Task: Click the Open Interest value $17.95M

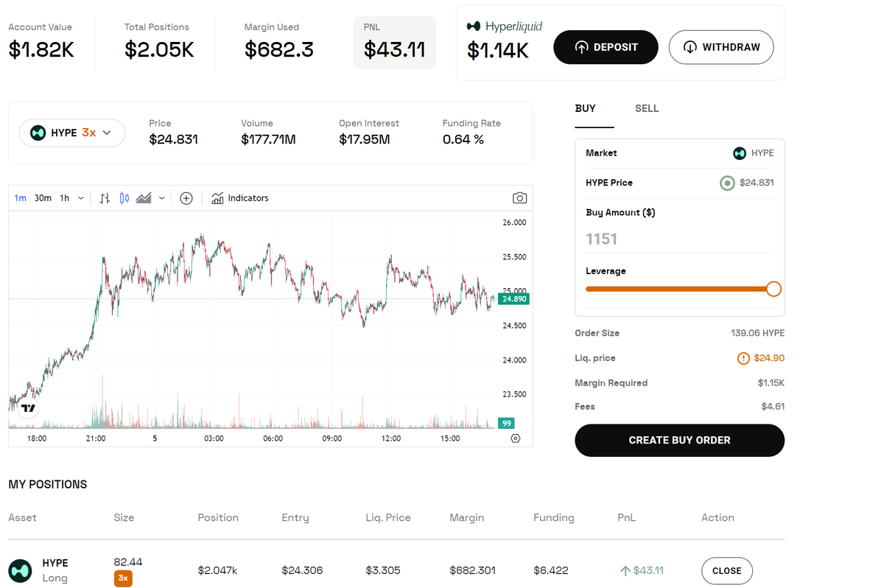Action: (x=365, y=139)
